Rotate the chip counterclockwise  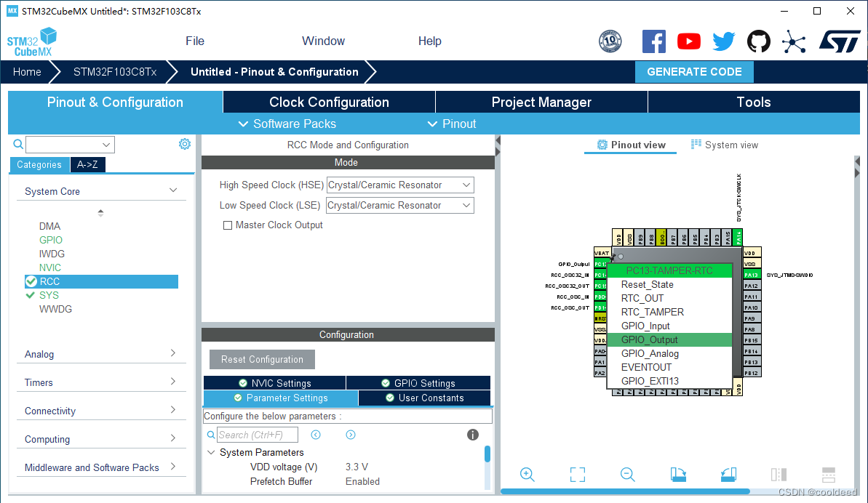(728, 474)
